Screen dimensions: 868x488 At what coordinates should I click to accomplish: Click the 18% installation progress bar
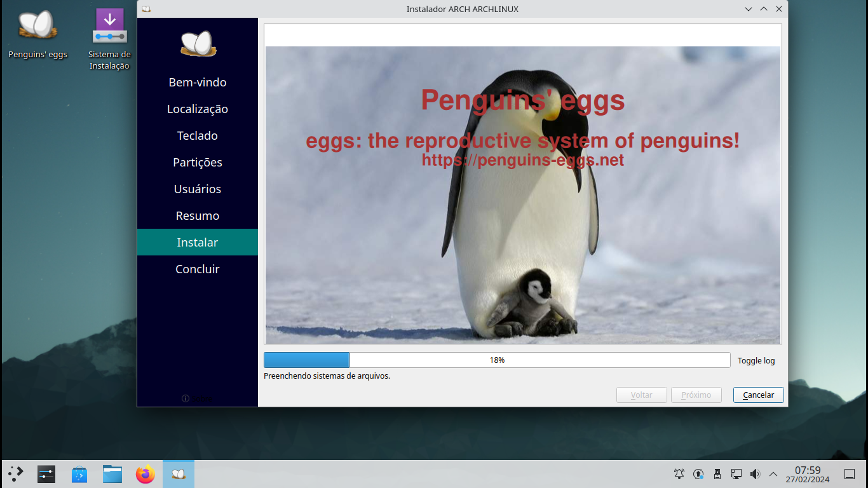click(x=497, y=360)
